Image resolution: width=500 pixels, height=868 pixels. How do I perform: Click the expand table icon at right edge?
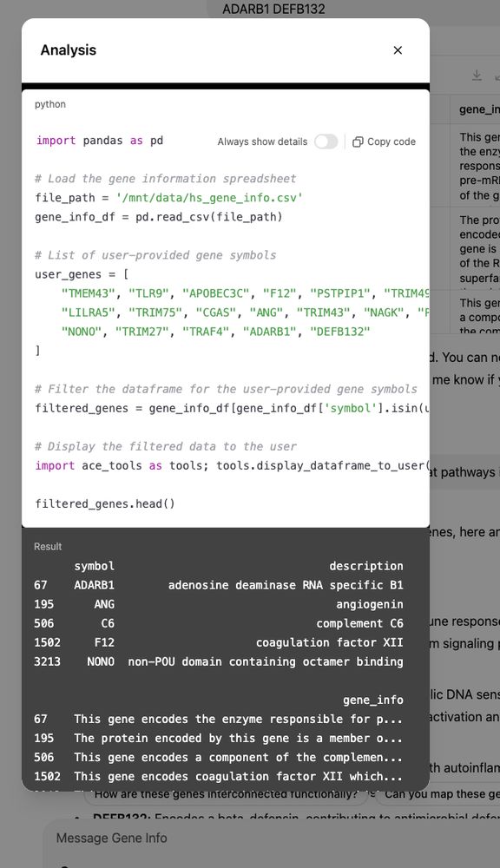pos(497,76)
